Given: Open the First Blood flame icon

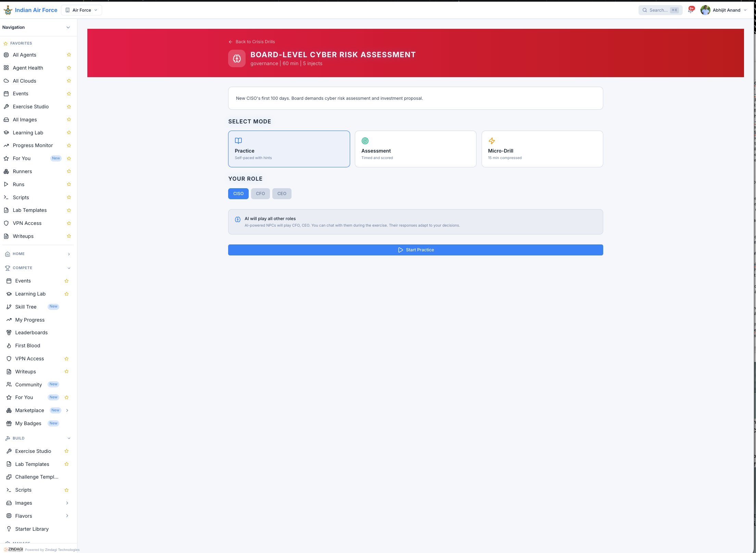Looking at the screenshot, I should (x=9, y=346).
